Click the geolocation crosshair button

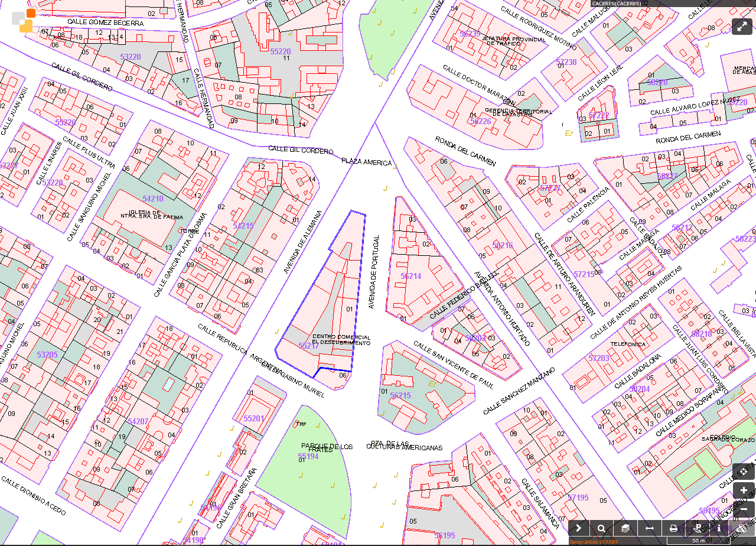pos(744,472)
